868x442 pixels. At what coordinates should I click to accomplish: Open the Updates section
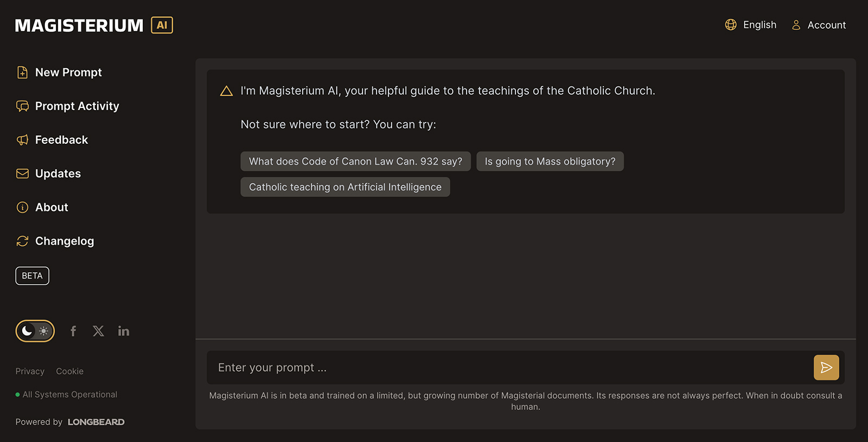(x=48, y=174)
